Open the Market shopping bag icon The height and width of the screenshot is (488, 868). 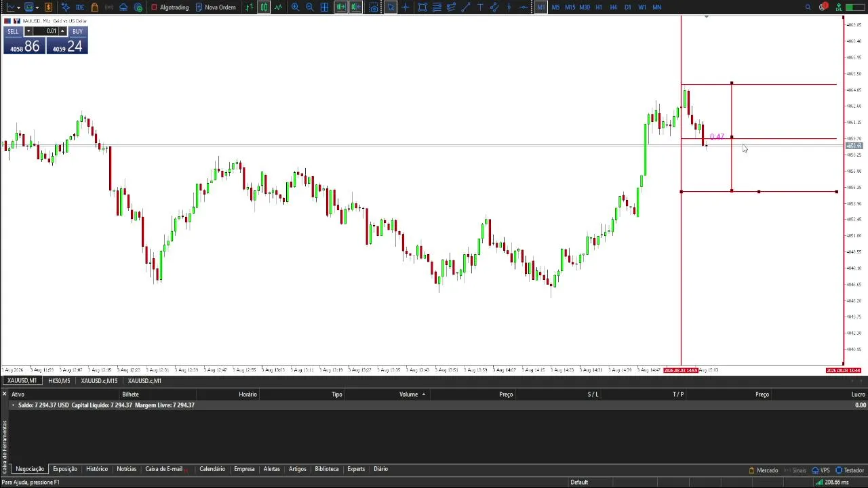tap(94, 7)
